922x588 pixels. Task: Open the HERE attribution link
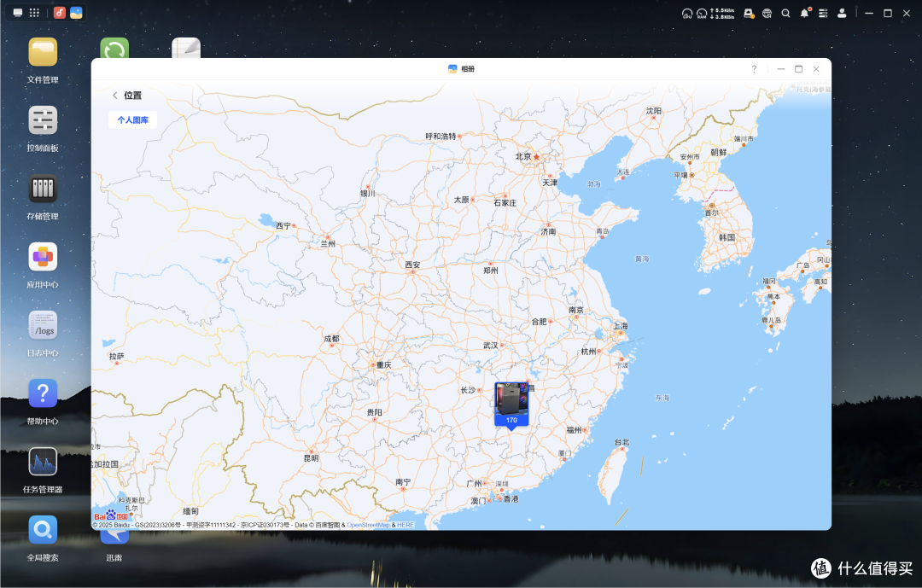(406, 525)
